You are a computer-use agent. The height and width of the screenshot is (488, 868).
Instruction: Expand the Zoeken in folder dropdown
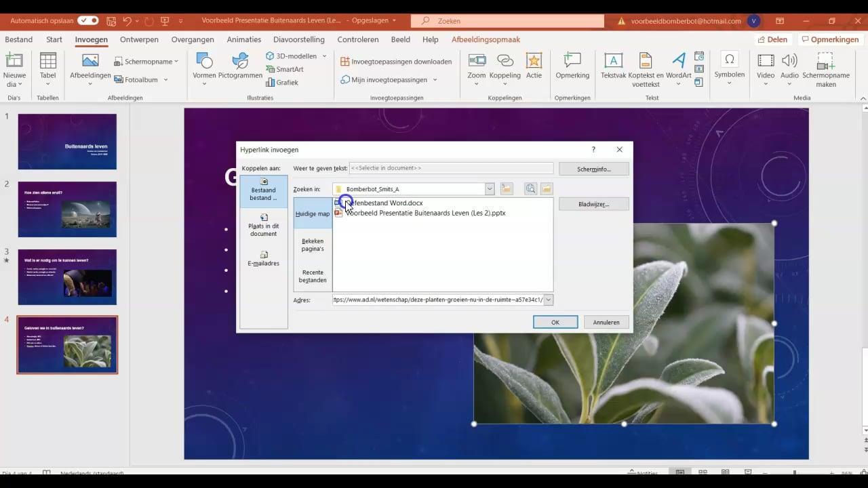click(x=490, y=189)
